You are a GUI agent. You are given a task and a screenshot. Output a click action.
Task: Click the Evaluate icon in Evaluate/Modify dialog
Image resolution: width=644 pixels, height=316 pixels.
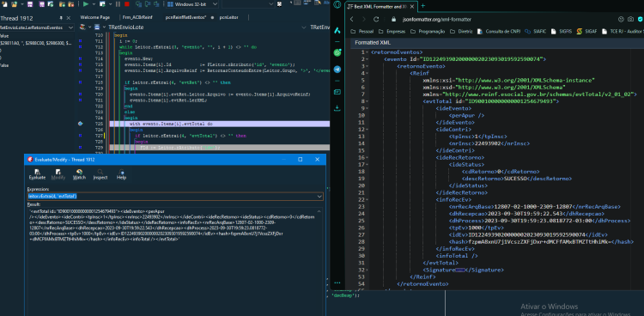tap(37, 173)
